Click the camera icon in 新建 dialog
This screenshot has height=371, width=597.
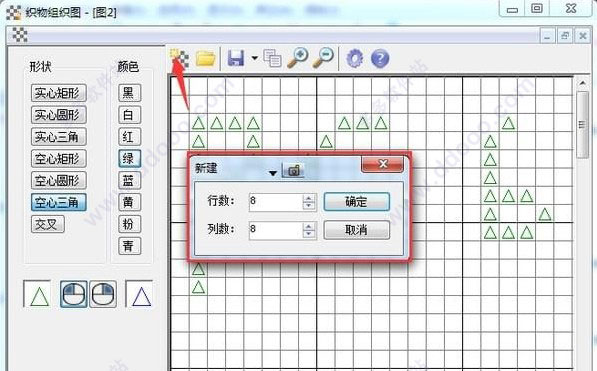[x=293, y=170]
